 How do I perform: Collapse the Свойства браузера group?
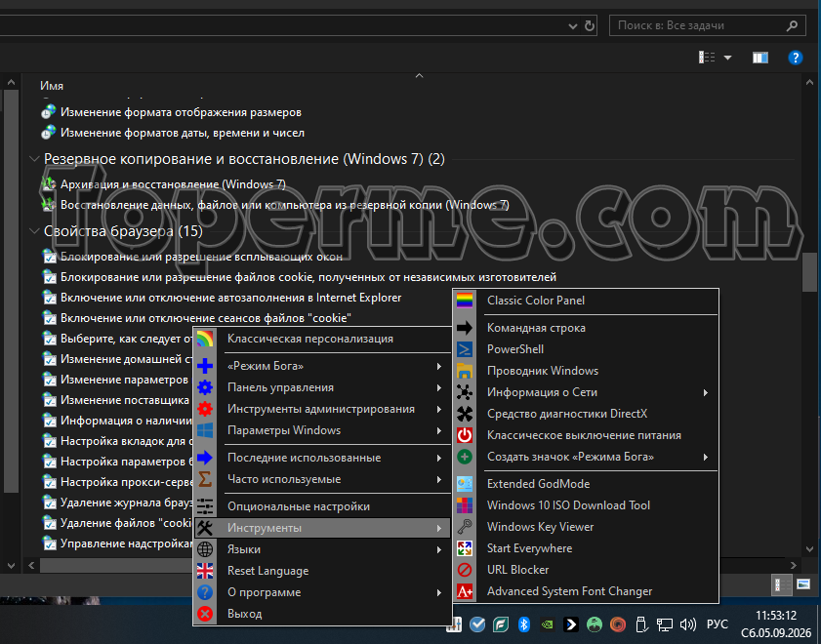(34, 230)
